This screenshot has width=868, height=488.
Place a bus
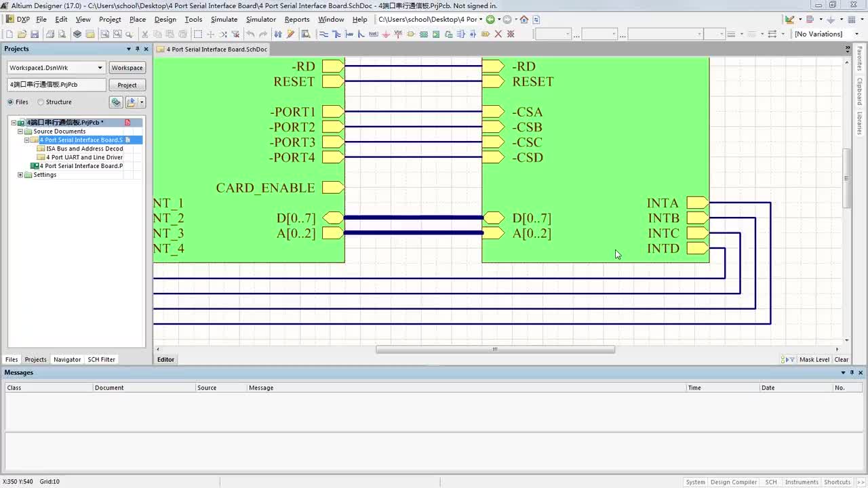click(336, 34)
